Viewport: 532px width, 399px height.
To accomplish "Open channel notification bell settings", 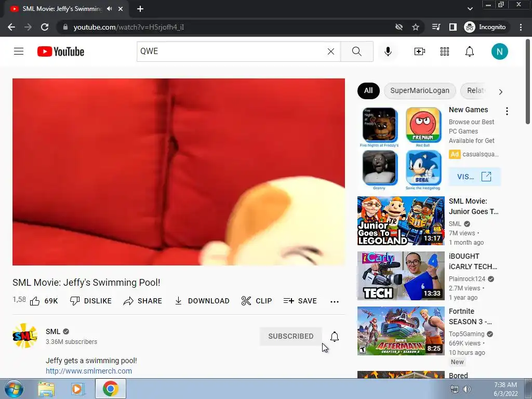I will [x=335, y=337].
